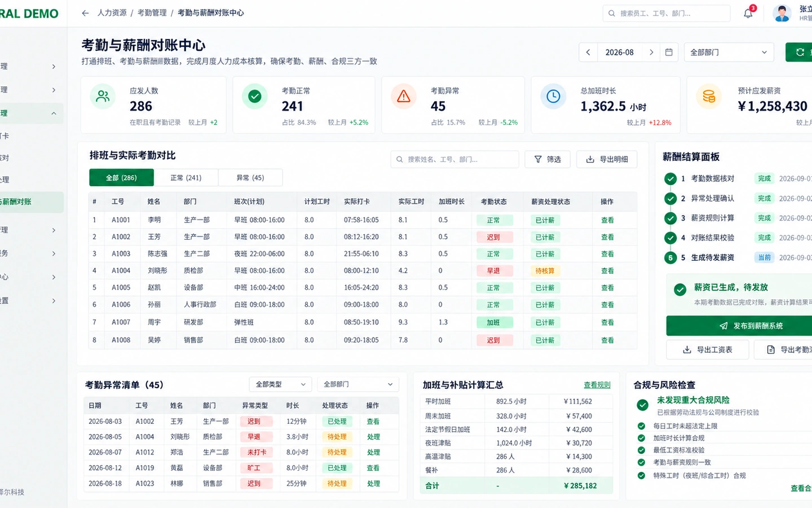Click the back arrow before 人力资源 breadcrumb
The image size is (812, 508).
(x=85, y=13)
